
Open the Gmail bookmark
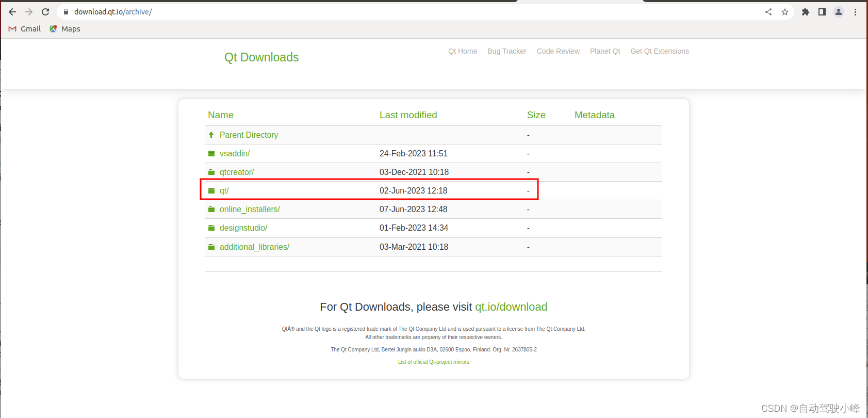(25, 29)
